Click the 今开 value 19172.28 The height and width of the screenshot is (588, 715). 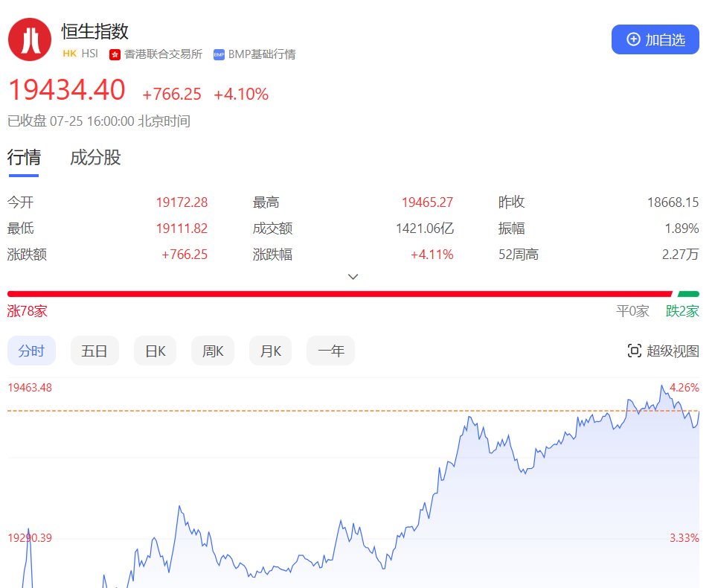[182, 202]
